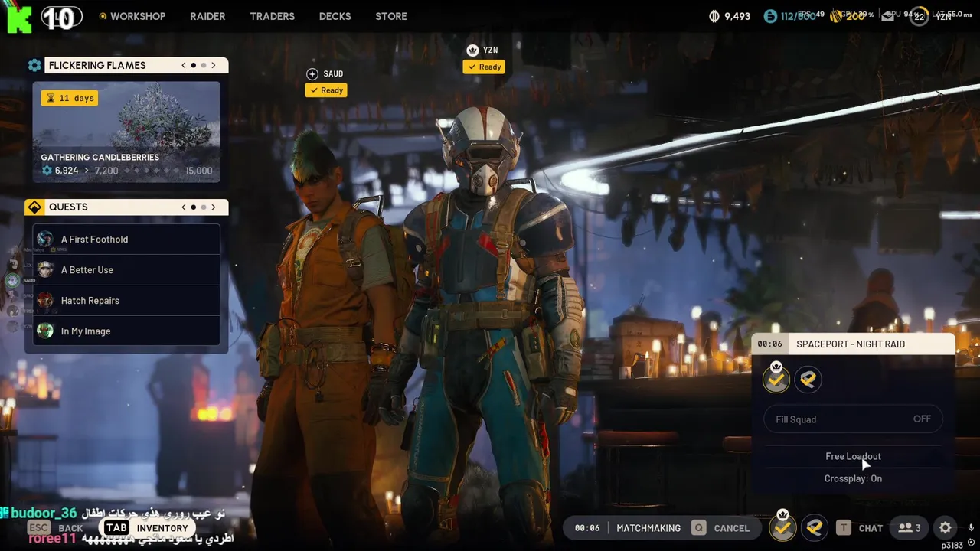
Task: Click the Workshop notification dot icon
Action: tap(103, 16)
